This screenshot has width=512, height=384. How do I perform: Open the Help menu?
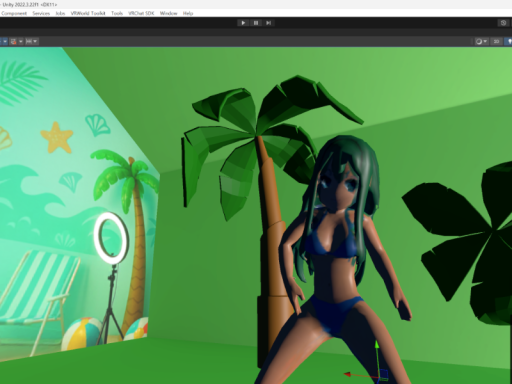tap(188, 13)
